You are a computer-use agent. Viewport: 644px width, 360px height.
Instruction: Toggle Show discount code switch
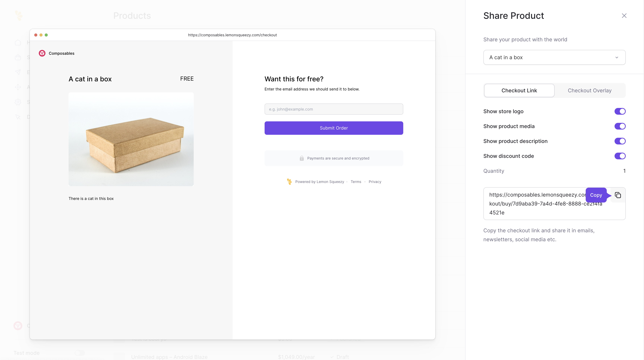click(620, 156)
